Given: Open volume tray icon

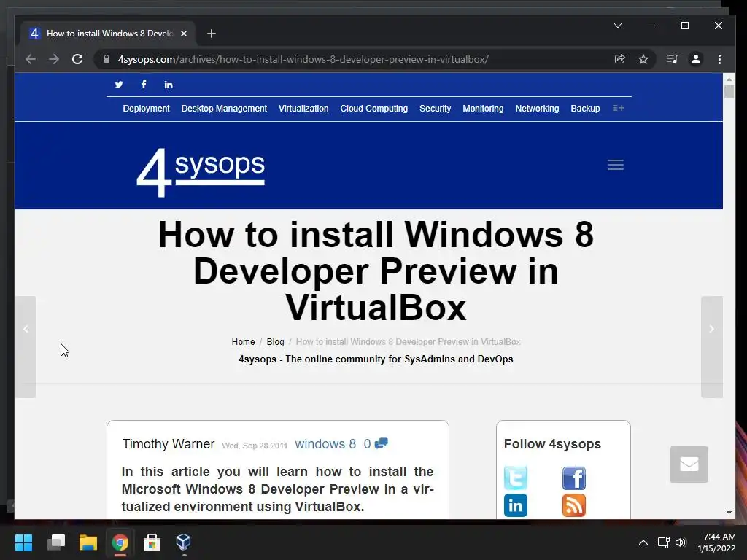Looking at the screenshot, I should point(681,542).
